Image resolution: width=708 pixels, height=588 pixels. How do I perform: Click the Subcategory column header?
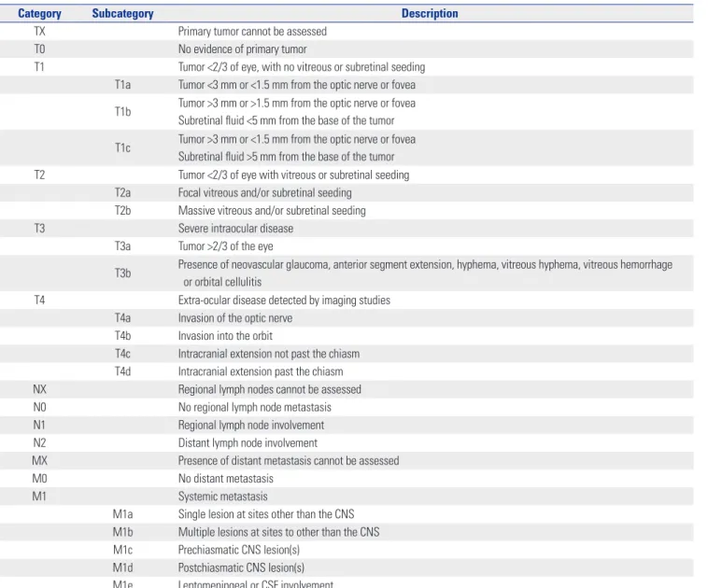(x=122, y=14)
